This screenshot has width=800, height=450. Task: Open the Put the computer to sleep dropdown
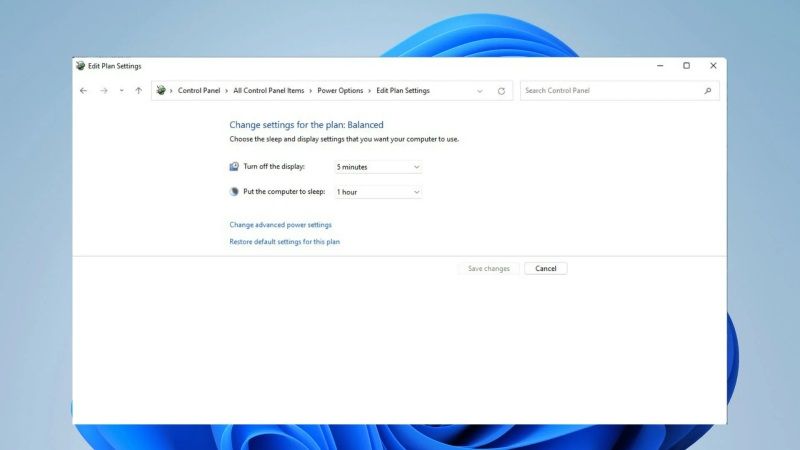[378, 192]
